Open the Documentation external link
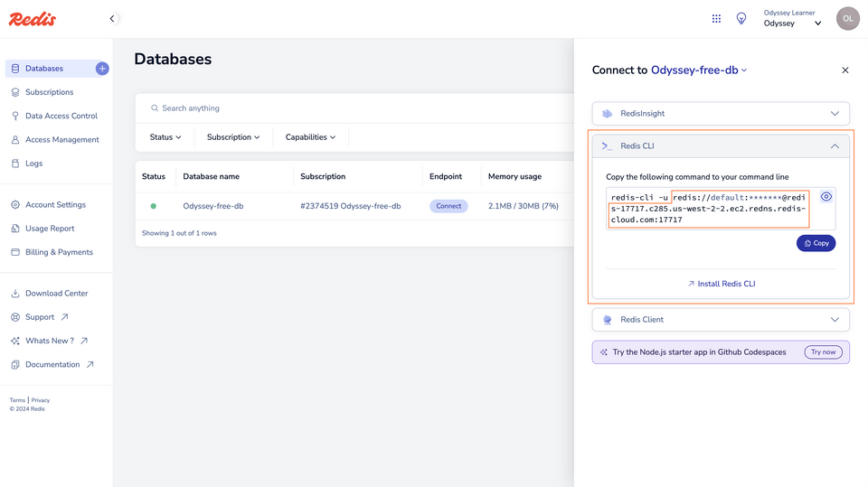 coord(60,365)
